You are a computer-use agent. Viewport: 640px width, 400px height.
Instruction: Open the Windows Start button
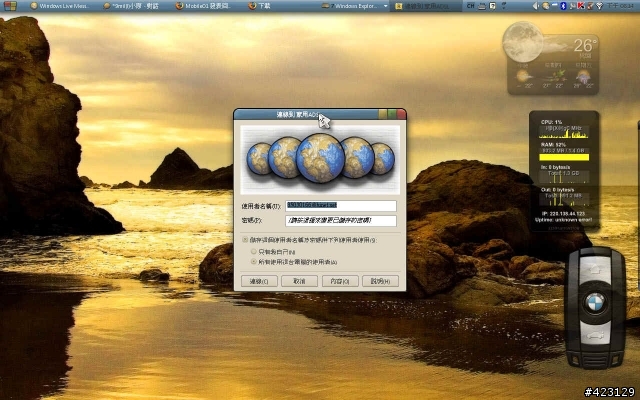click(10, 6)
